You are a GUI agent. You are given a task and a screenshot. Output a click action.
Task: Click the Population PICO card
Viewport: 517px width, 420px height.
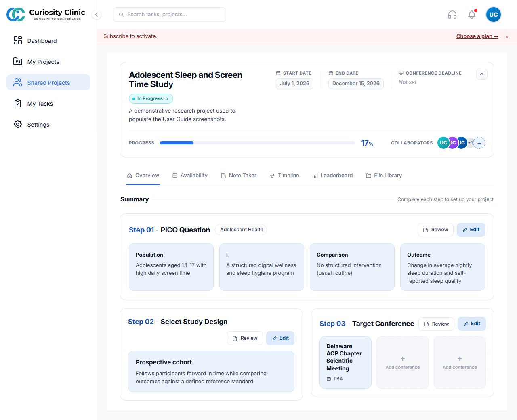click(x=171, y=267)
